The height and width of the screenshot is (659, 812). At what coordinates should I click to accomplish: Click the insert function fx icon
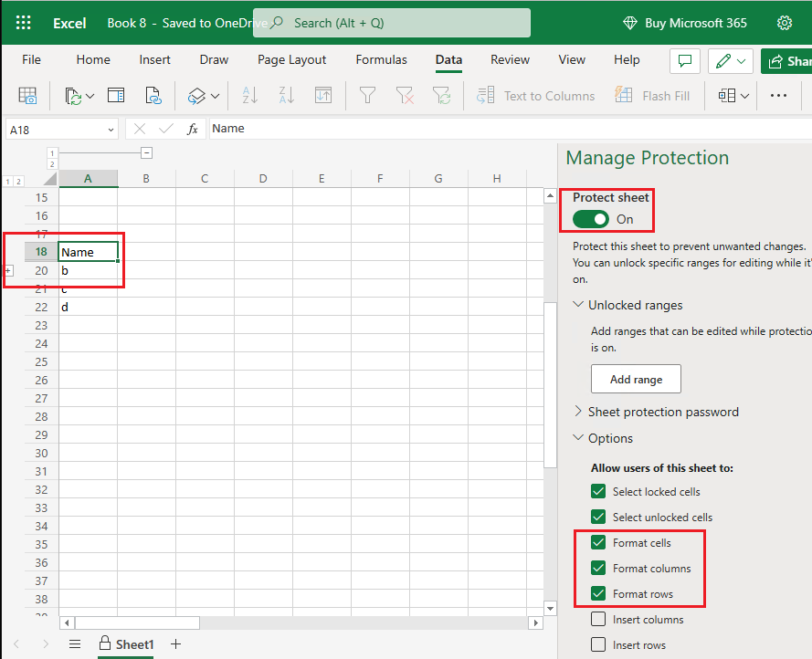click(x=192, y=129)
